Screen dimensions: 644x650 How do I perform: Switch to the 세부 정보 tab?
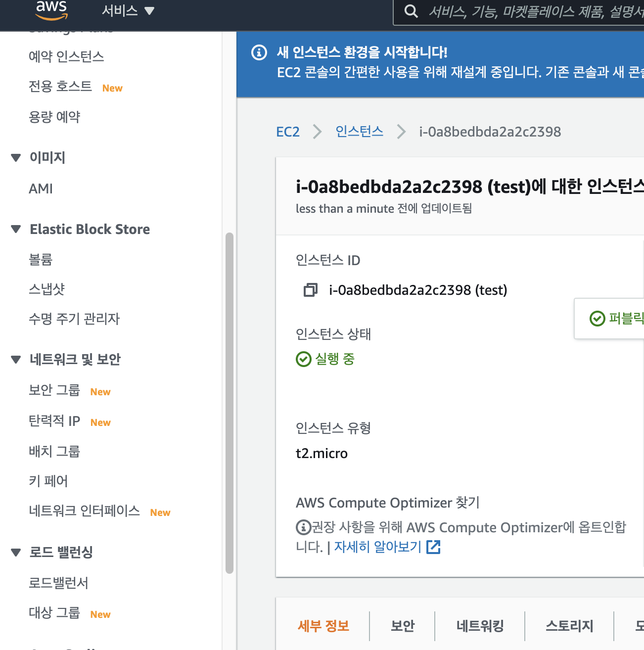click(x=323, y=626)
